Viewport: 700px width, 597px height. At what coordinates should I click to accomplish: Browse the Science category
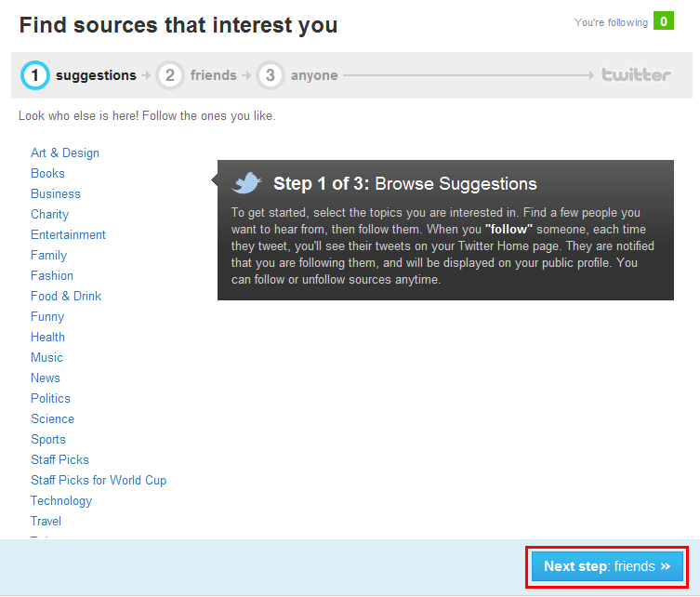[x=53, y=418]
